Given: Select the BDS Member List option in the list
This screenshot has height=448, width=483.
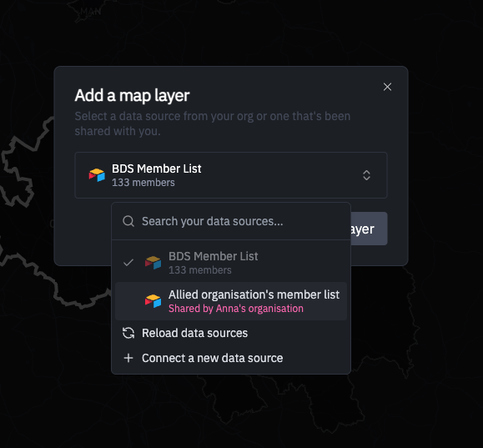Looking at the screenshot, I should point(231,263).
